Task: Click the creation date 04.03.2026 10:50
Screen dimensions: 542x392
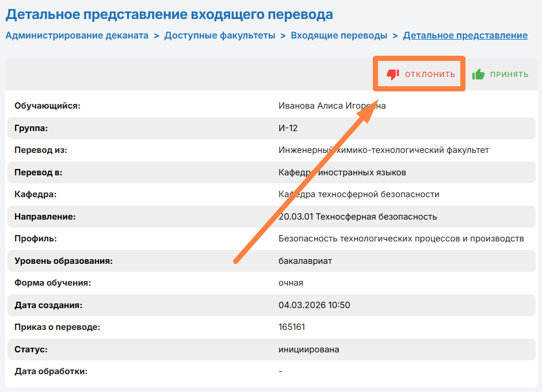Action: (x=314, y=305)
